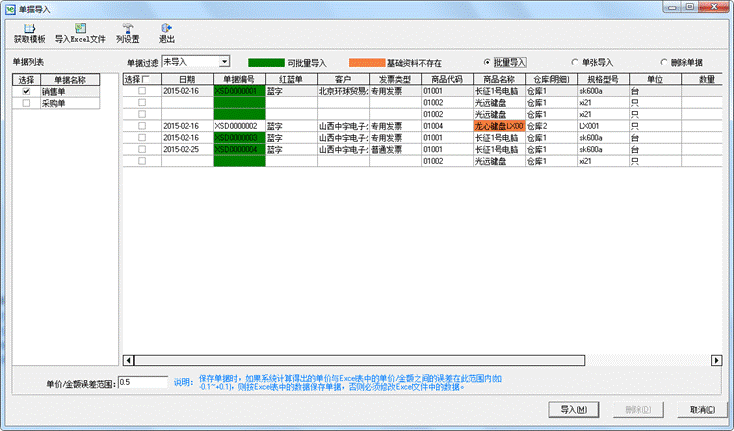Click the horizontal scrollbar left arrow
Screen dimensions: 734x431
(x=128, y=359)
